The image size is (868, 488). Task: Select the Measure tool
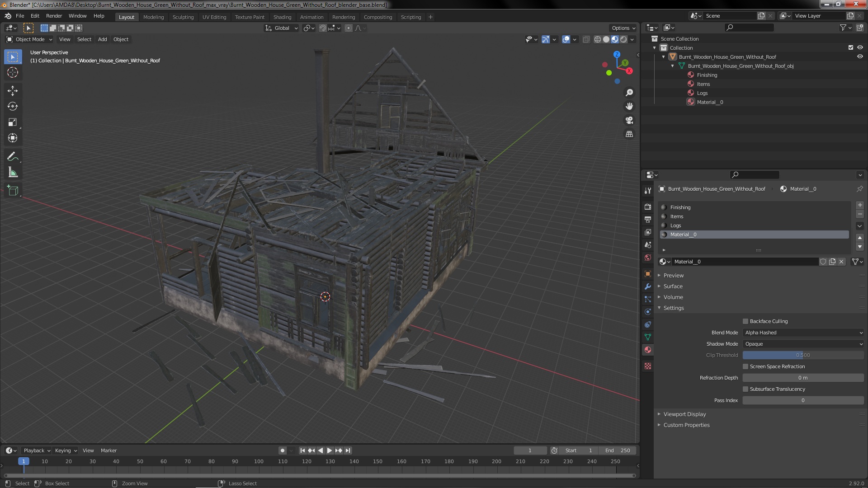point(13,173)
